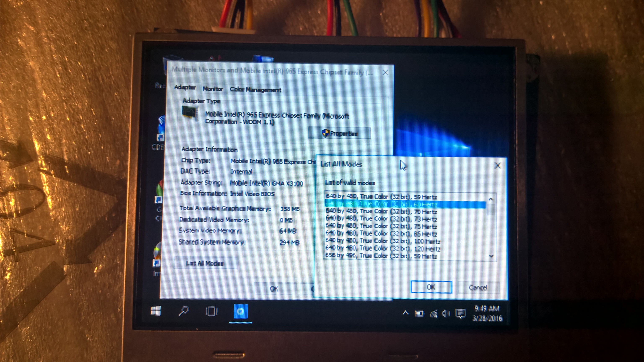Screen dimensions: 644x362
Task: Open the taskbar search magnifier
Action: tap(183, 311)
